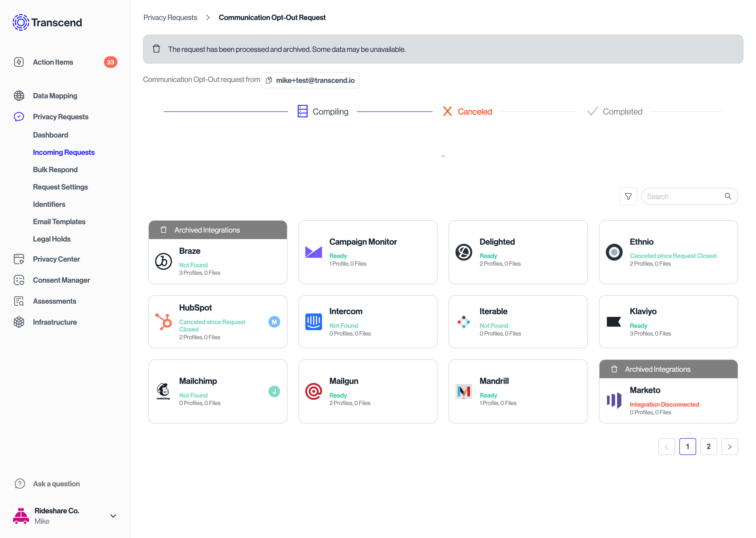The height and width of the screenshot is (538, 756).
Task: Go to next page with right chevron
Action: coord(729,447)
